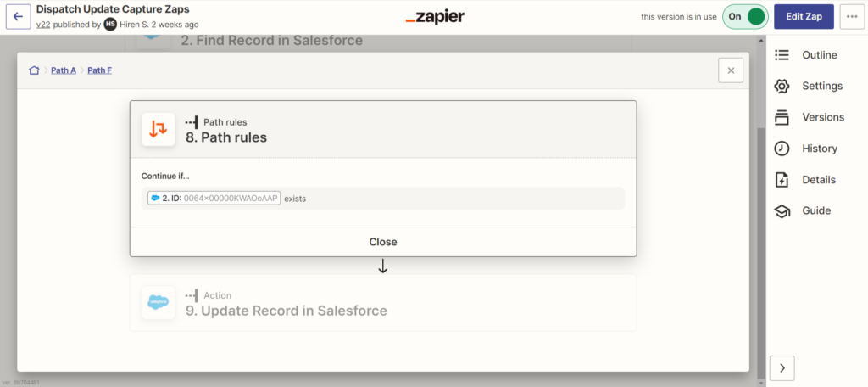Open the Details panel icon
The width and height of the screenshot is (868, 387).
tap(782, 180)
